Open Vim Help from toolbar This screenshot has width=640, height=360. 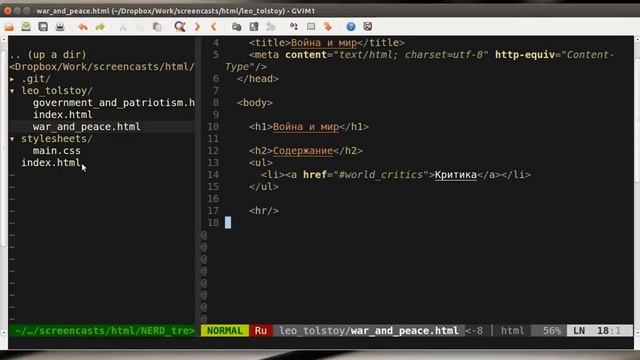pos(351,27)
